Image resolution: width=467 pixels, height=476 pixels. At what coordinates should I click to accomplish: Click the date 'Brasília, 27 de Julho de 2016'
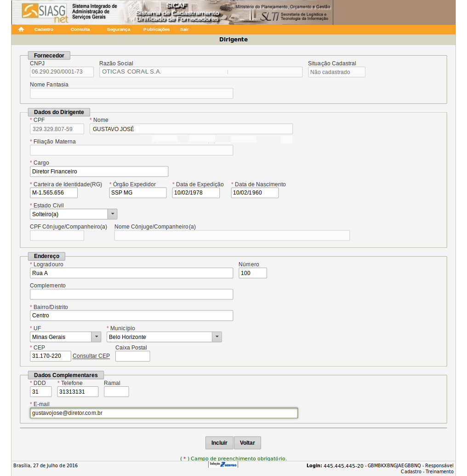(x=46, y=465)
